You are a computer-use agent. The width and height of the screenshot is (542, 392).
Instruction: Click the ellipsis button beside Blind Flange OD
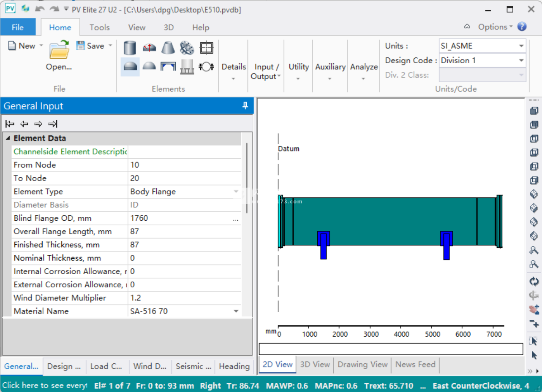(x=235, y=219)
